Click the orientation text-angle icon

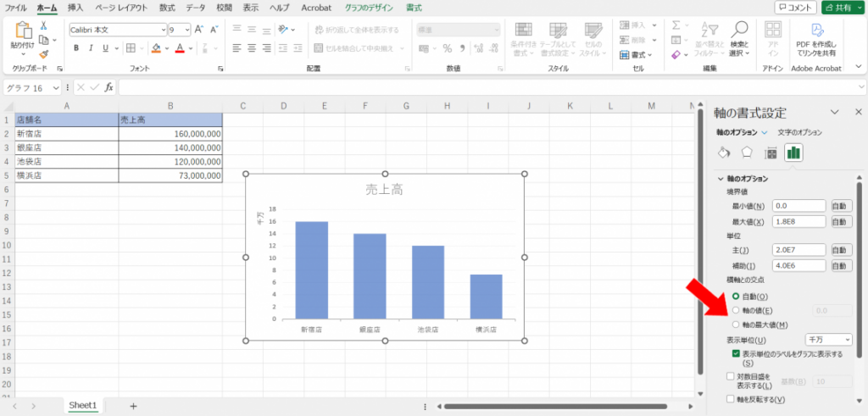(x=283, y=30)
